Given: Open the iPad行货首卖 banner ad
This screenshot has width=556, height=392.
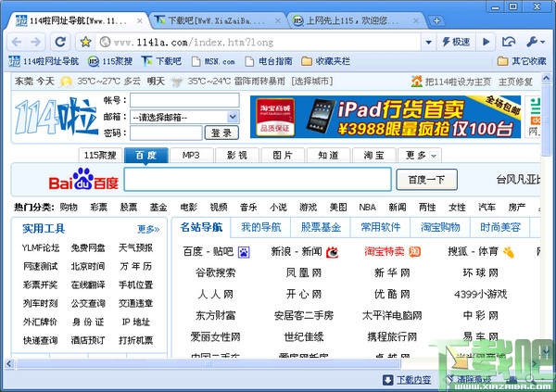Looking at the screenshot, I should (385, 117).
